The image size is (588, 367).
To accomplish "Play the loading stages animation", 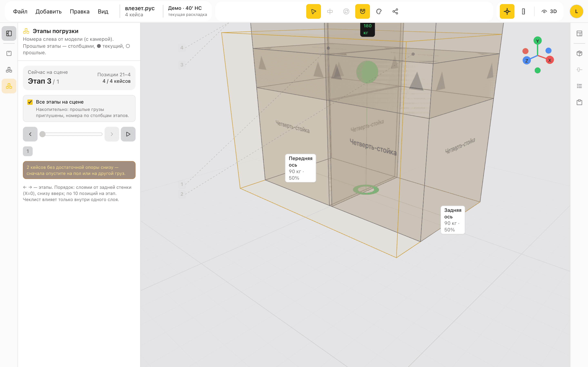I will 128,134.
